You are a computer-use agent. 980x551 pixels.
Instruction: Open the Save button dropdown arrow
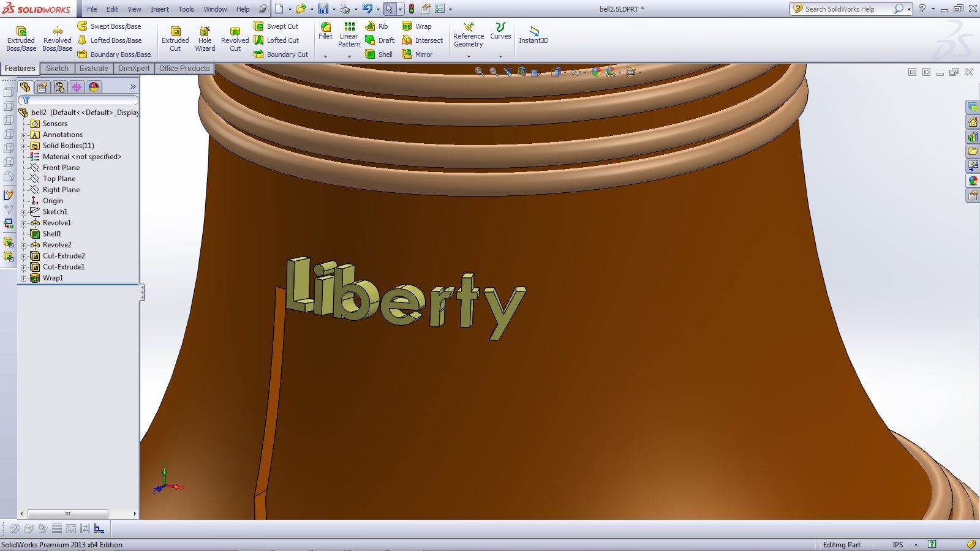click(334, 9)
